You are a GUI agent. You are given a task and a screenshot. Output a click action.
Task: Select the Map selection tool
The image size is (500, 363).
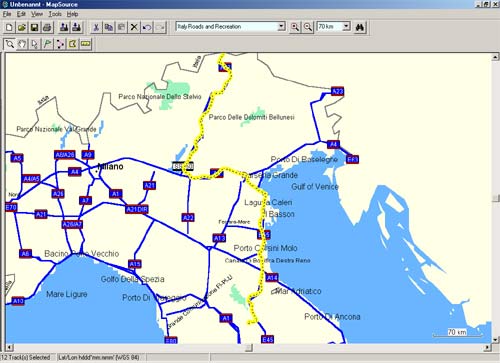(73, 44)
